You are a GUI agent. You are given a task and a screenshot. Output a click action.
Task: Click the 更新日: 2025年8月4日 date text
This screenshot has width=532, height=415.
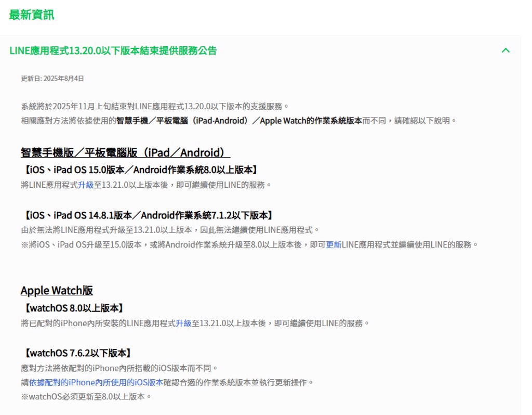pos(52,79)
